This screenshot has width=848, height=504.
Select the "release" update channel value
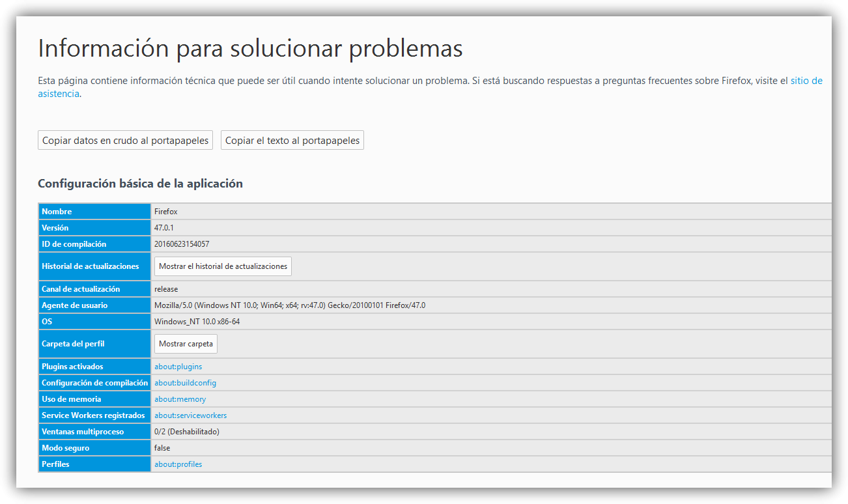pyautogui.click(x=166, y=289)
